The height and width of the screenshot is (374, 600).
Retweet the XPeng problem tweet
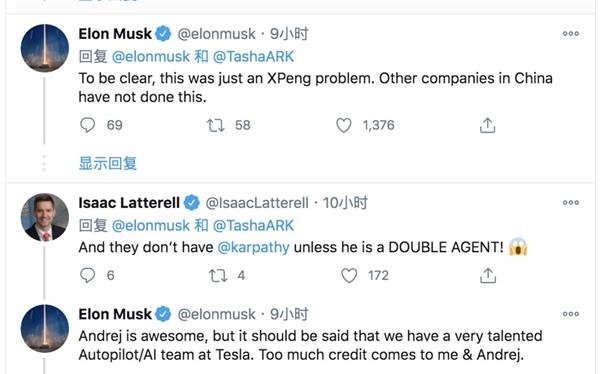(x=215, y=125)
